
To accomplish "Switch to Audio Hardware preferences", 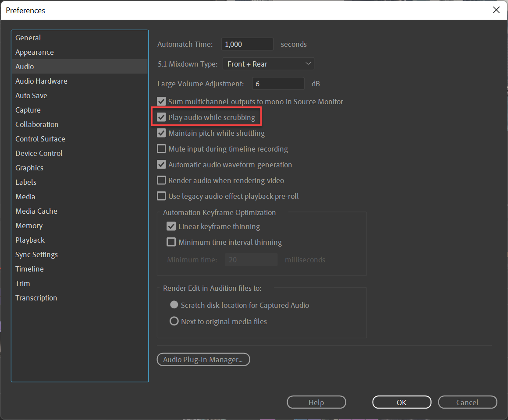I will 41,81.
